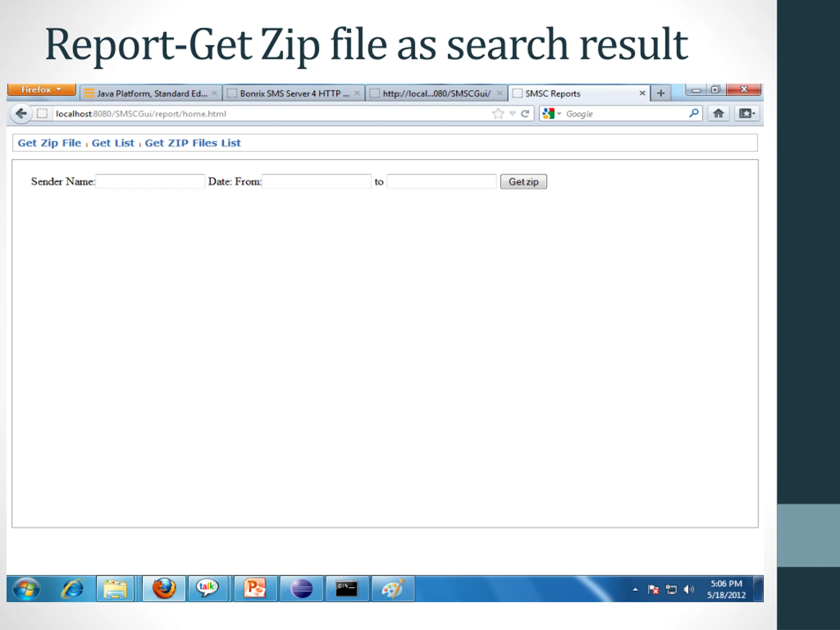Image resolution: width=840 pixels, height=630 pixels.
Task: Close the SMSC Reports tab
Action: (642, 93)
